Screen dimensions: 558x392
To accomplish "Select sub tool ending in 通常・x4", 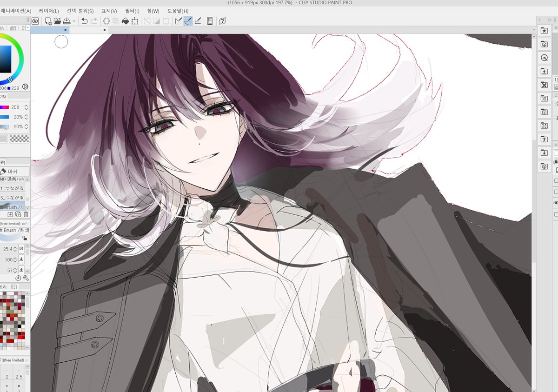I will click(12, 179).
